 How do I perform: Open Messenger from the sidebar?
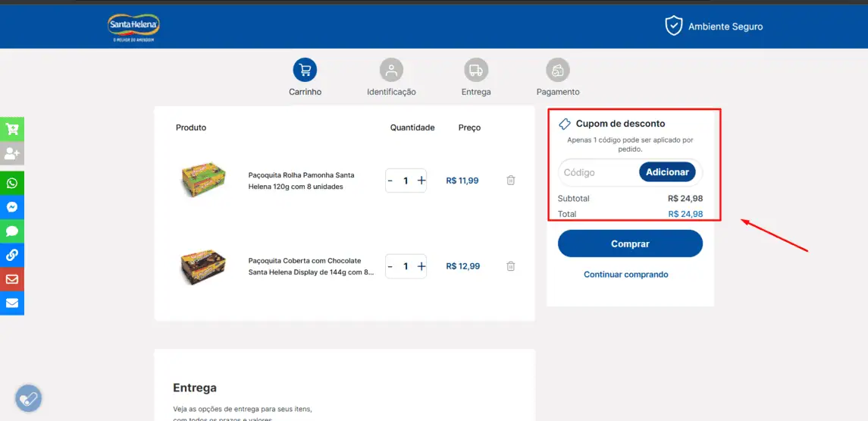click(11, 207)
